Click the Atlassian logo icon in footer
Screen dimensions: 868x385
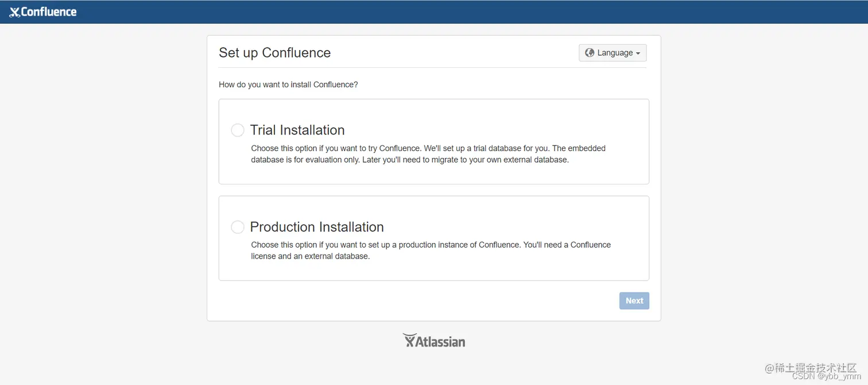[x=409, y=340]
